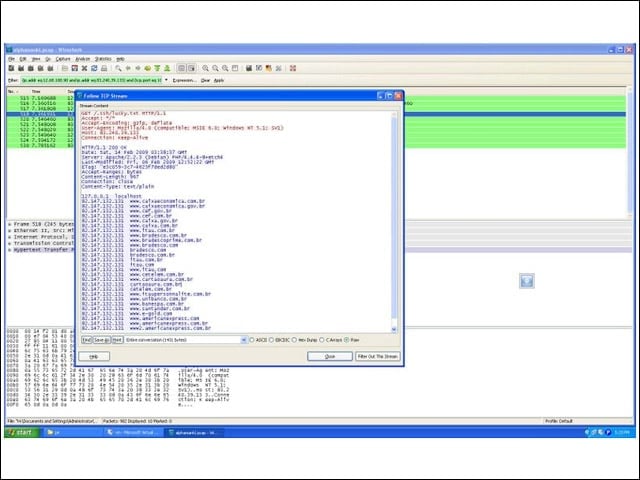This screenshot has width=640, height=480.
Task: Edit display filters from the toolbar
Action: [259, 68]
